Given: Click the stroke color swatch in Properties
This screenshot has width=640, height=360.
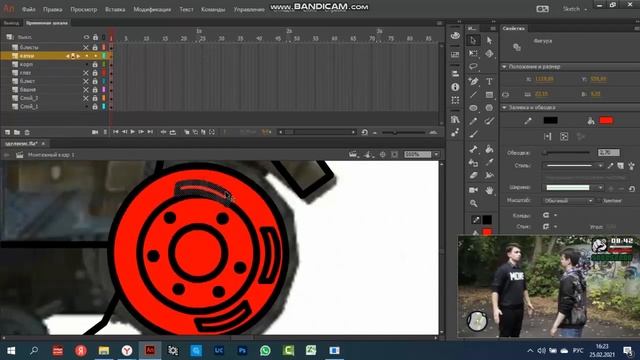Looking at the screenshot, I should (x=550, y=120).
